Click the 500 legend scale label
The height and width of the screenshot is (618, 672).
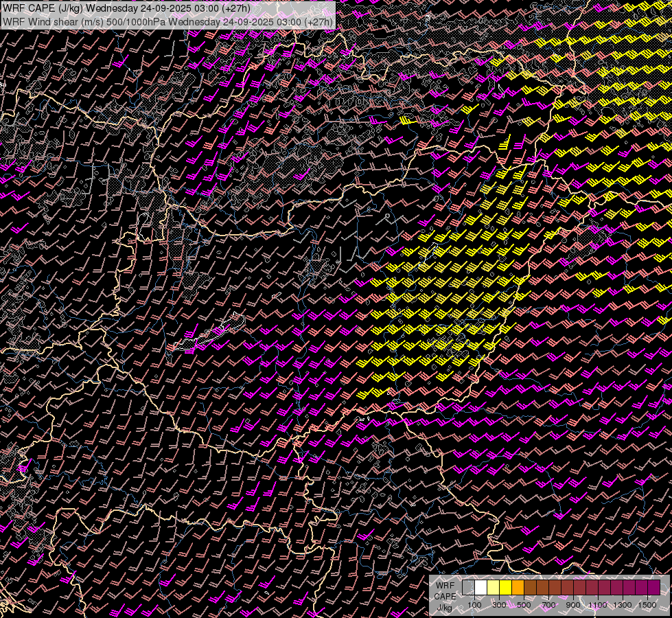524,605
